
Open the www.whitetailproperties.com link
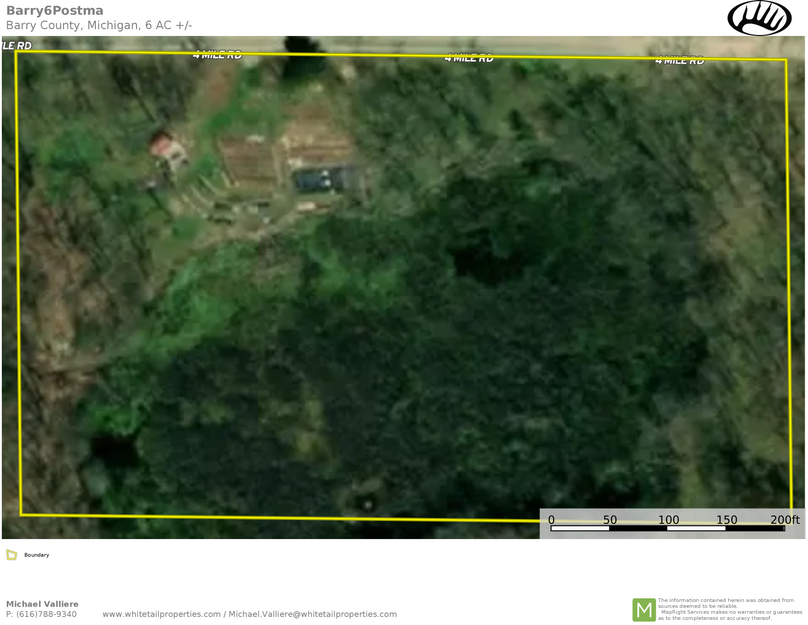(161, 614)
